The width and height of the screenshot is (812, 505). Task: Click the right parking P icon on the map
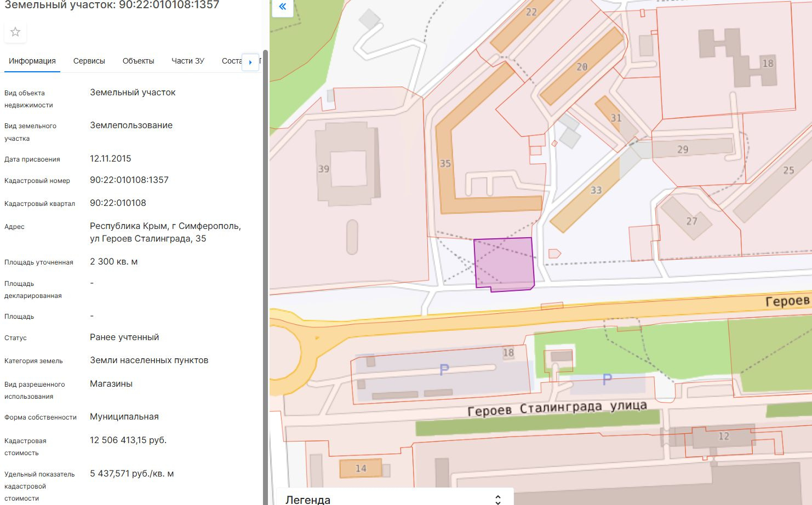(x=607, y=379)
